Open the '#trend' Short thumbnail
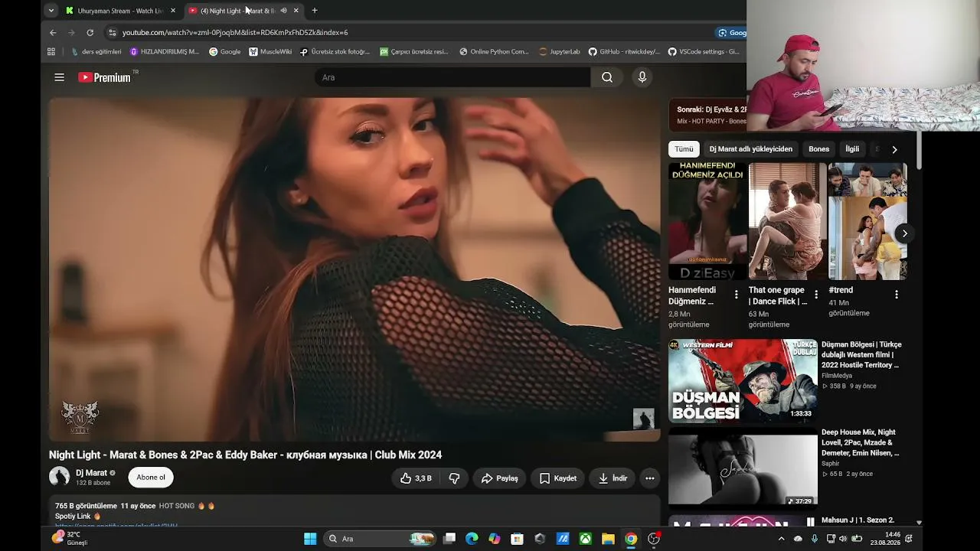 click(867, 221)
